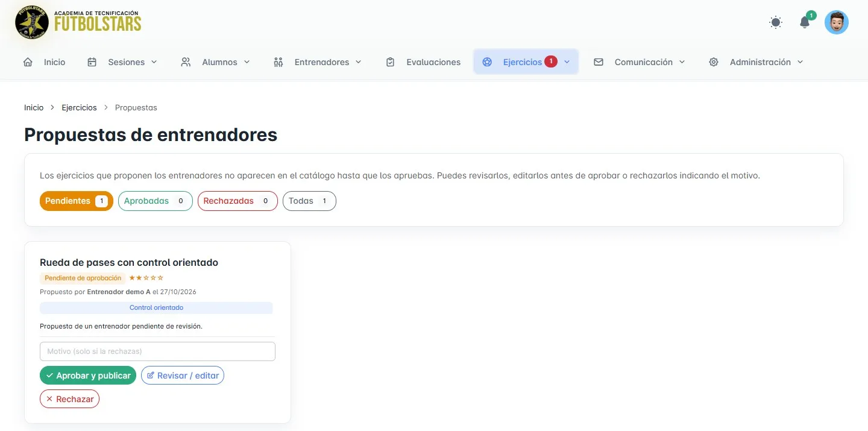Select the Pendientes filter
The width and height of the screenshot is (868, 431).
click(x=77, y=201)
